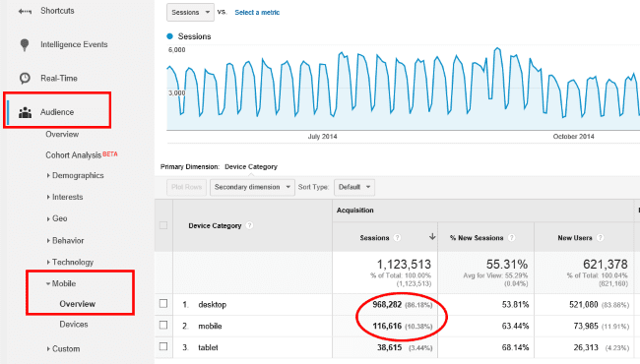Click Device Category primary dimension link
Image resolution: width=640 pixels, height=364 pixels.
click(251, 166)
